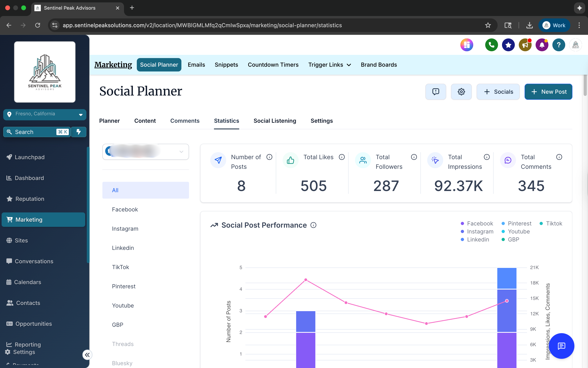This screenshot has height=368, width=588.
Task: Toggle Instagram series in chart legend
Action: coord(477,231)
